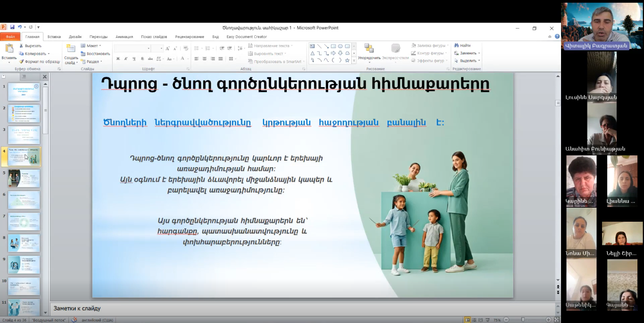Open the font name combo box
This screenshot has height=323, width=644.
coord(132,48)
